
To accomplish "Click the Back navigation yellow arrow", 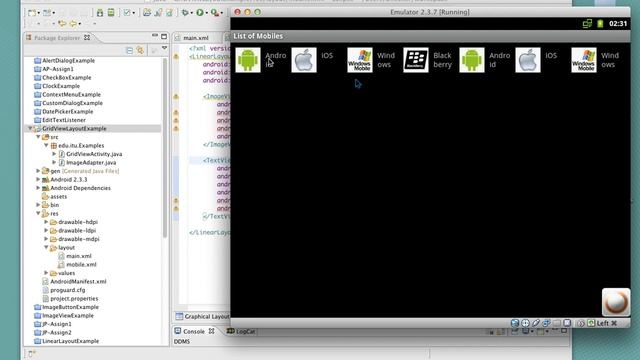I will click(62, 24).
